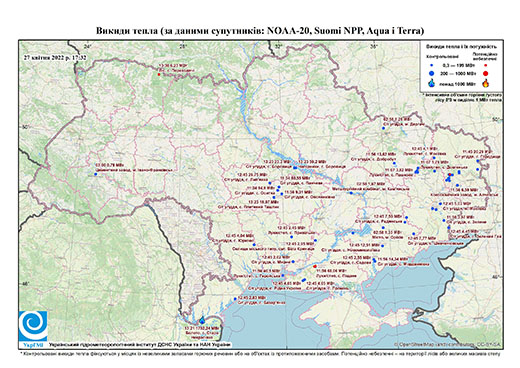Click the large blue circle in legend

tap(432, 73)
